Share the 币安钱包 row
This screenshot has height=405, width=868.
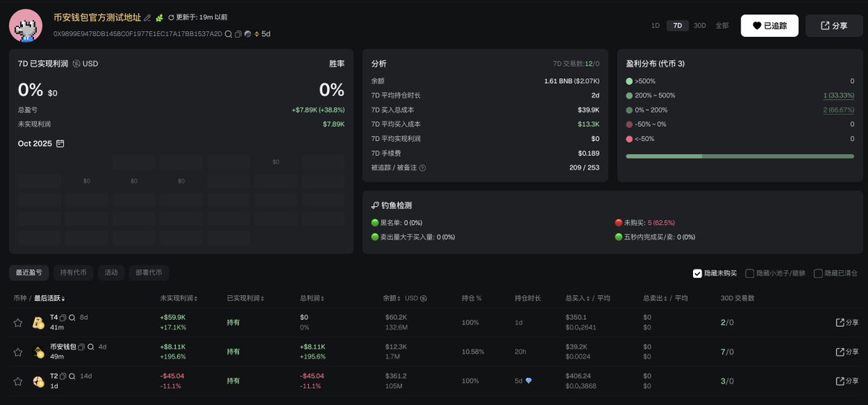tap(847, 351)
